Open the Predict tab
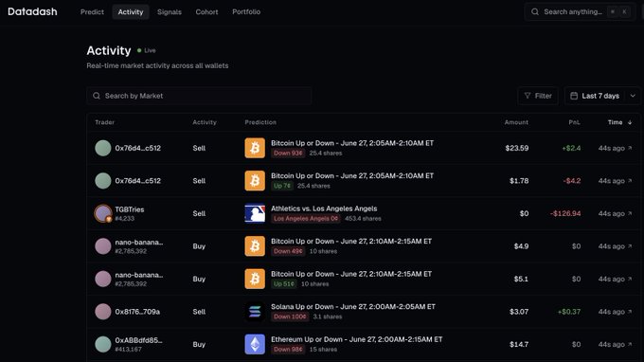The image size is (644, 362). click(92, 12)
